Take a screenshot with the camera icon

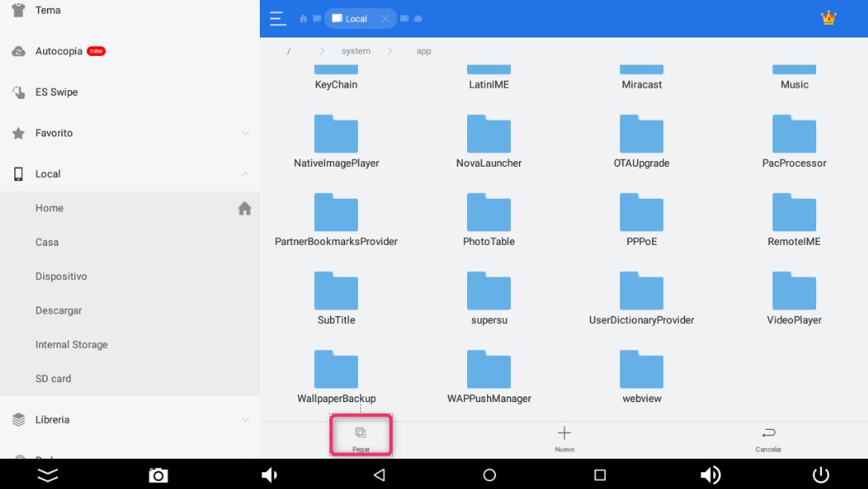[159, 475]
